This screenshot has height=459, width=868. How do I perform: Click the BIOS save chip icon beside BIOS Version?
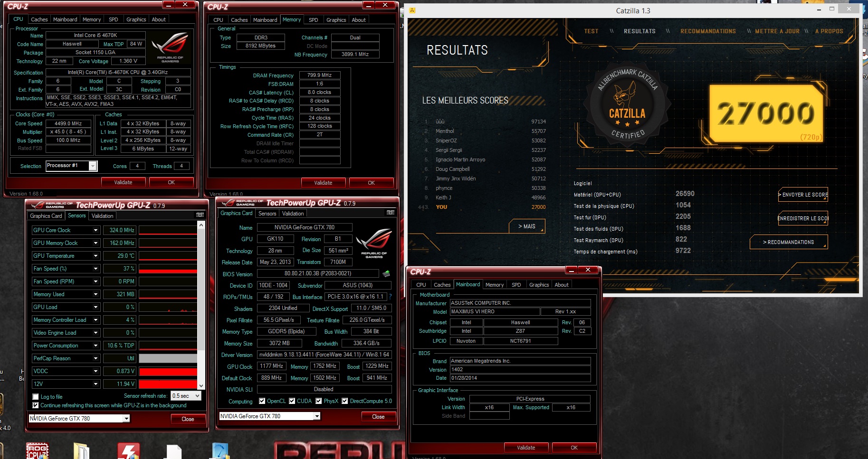point(386,273)
